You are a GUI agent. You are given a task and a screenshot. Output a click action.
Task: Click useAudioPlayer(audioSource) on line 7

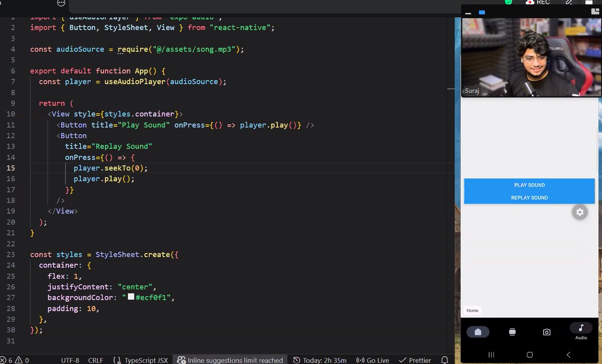[165, 81]
